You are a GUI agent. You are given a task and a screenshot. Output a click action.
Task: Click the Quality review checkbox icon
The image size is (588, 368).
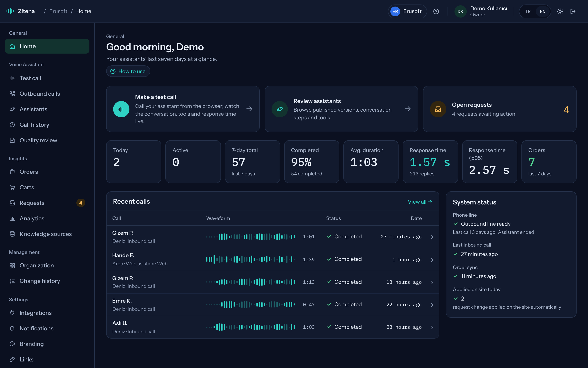click(12, 140)
